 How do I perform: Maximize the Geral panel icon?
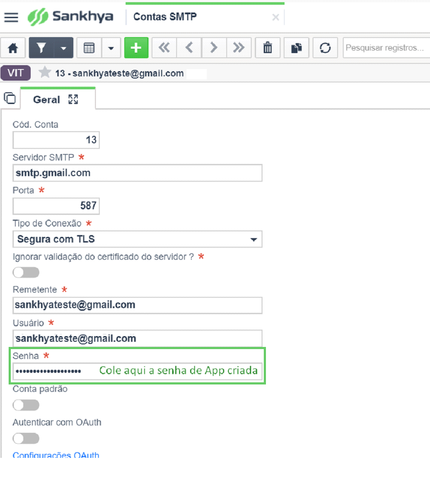[x=73, y=99]
